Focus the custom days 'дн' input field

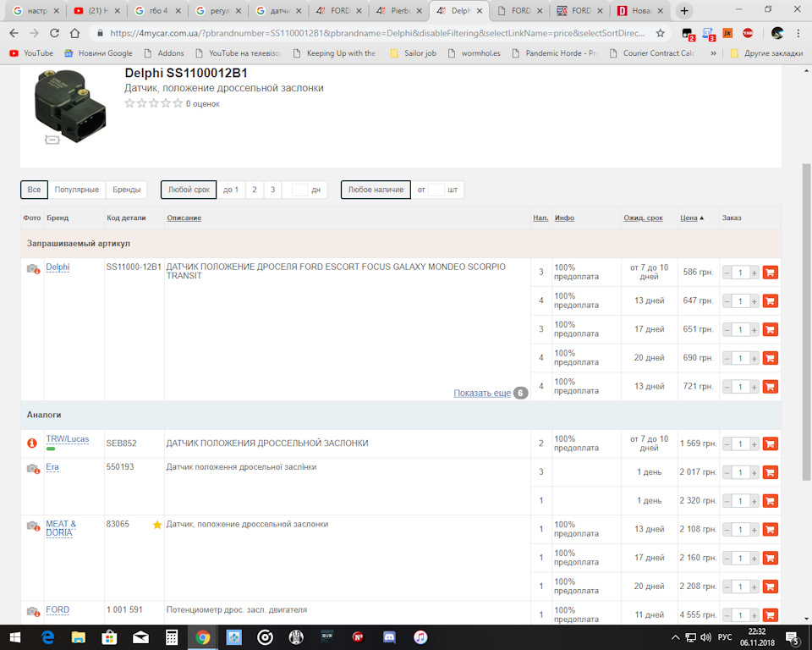click(x=299, y=190)
